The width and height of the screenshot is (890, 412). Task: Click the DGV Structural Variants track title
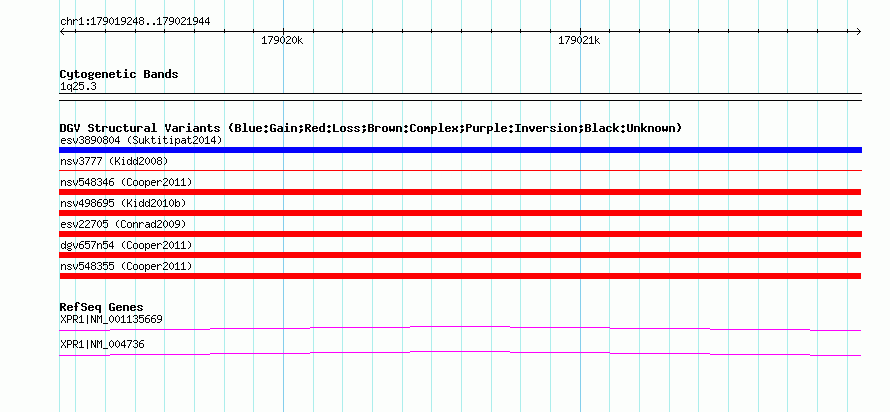[x=371, y=128]
